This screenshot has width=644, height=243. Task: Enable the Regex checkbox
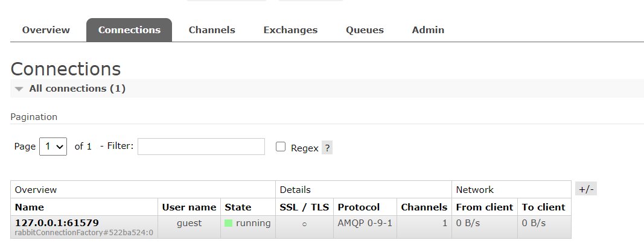pos(281,147)
